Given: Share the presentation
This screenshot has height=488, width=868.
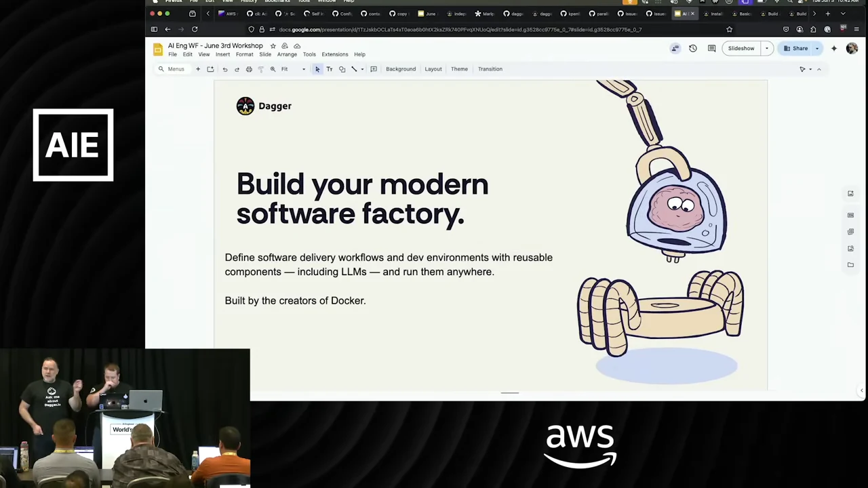Looking at the screenshot, I should pos(795,48).
